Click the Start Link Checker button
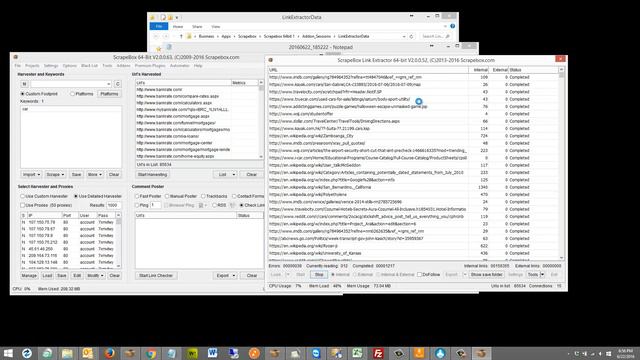The image size is (640, 360). tap(156, 276)
